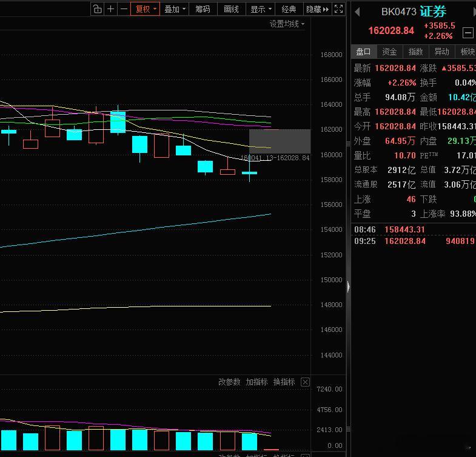Click the 7240.00 volume axis label
The height and width of the screenshot is (457, 476).
coord(329,389)
